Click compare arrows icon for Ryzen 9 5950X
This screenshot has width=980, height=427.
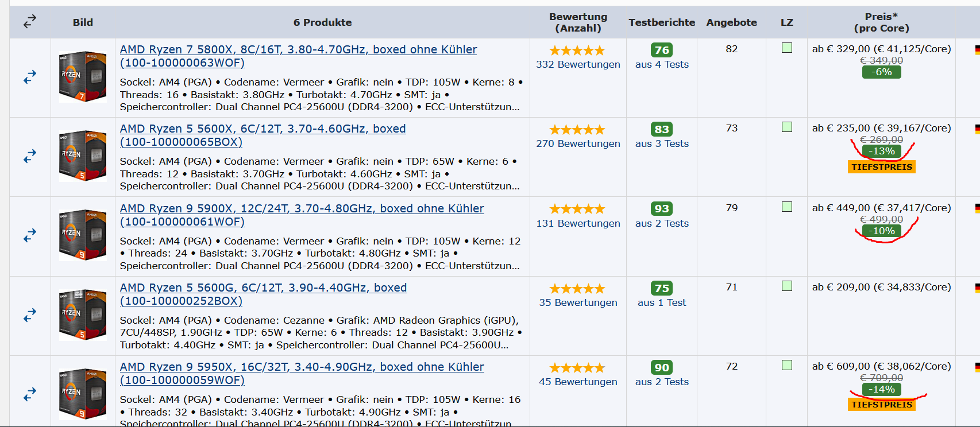point(30,394)
